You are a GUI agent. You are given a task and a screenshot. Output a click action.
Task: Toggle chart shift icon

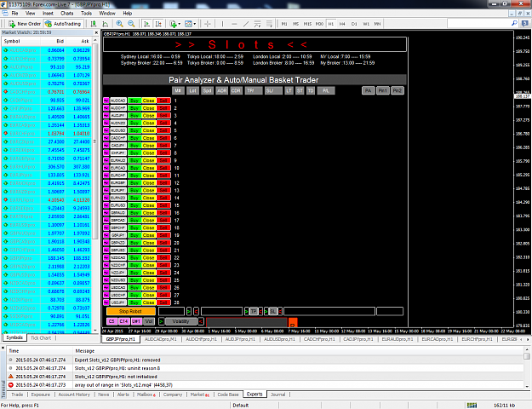tap(158, 24)
